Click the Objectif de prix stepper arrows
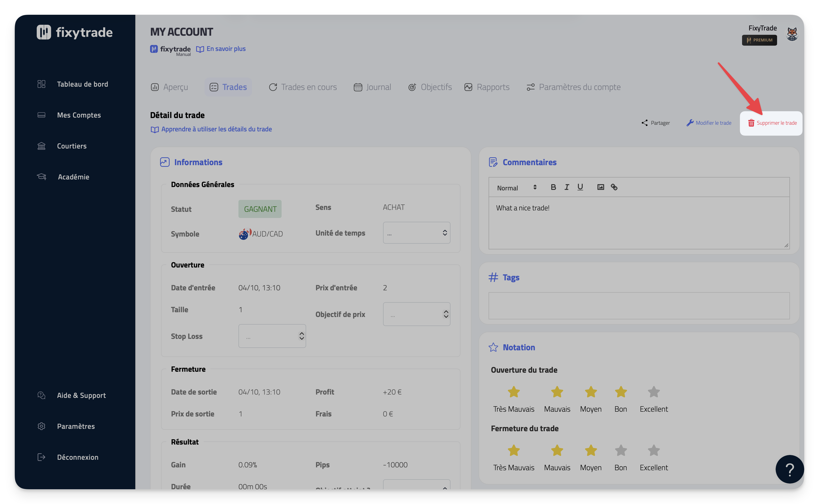Screen dimensions: 819x504 coord(446,314)
